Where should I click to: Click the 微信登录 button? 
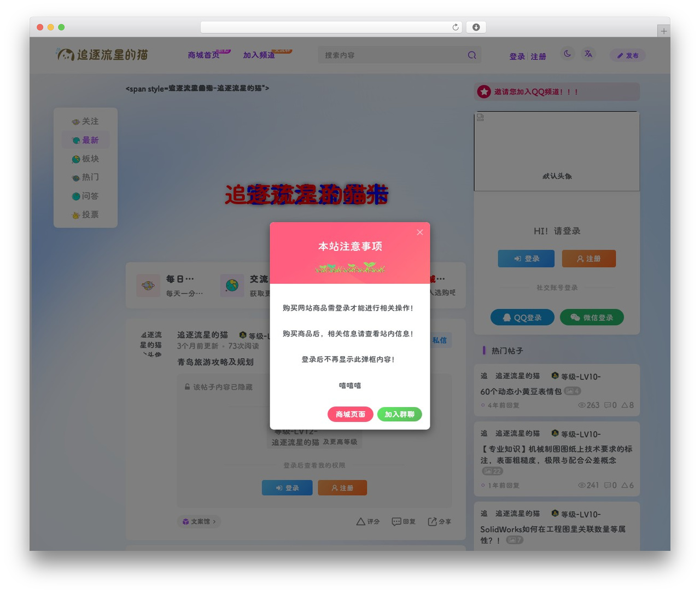coord(592,317)
